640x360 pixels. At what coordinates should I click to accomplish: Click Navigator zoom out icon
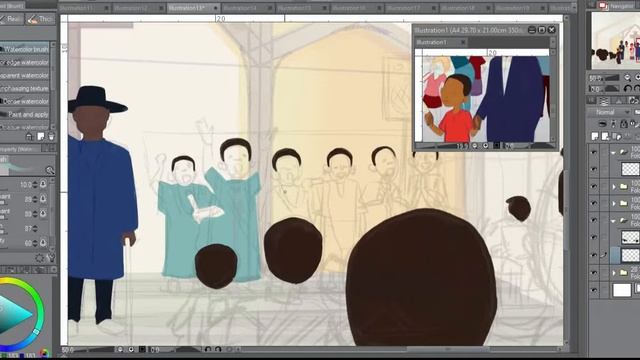(x=627, y=78)
